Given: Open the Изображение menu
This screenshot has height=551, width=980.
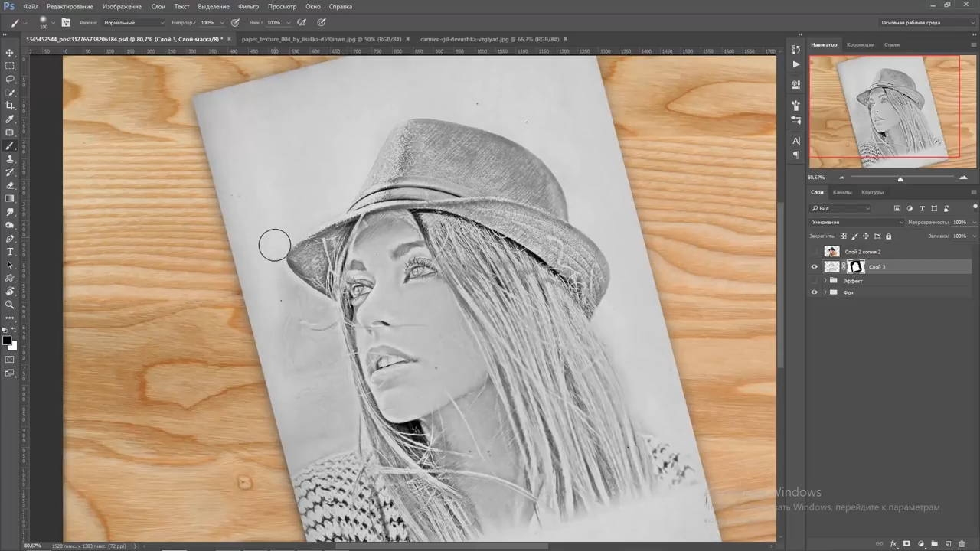Looking at the screenshot, I should [122, 6].
